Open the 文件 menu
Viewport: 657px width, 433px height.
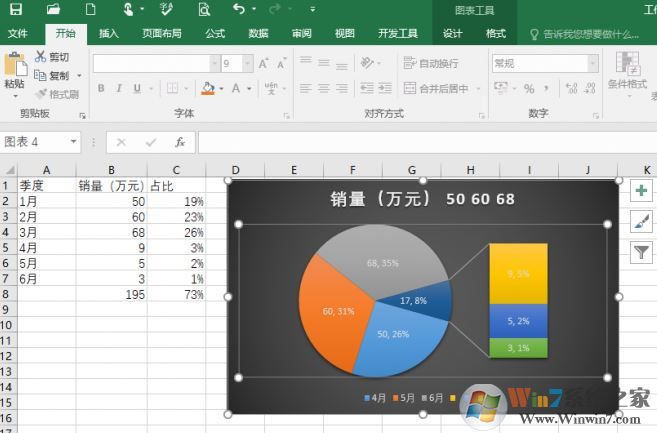point(18,34)
